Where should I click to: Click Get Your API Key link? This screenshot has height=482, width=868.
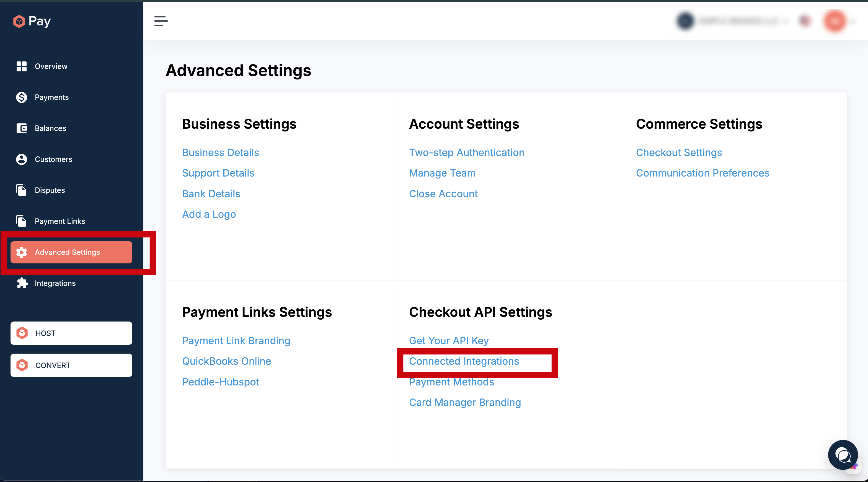click(448, 341)
